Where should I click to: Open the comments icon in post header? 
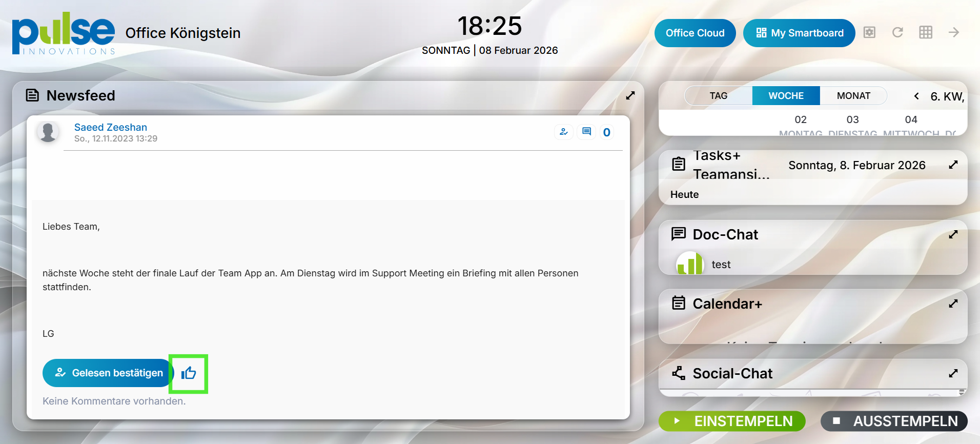(x=586, y=132)
